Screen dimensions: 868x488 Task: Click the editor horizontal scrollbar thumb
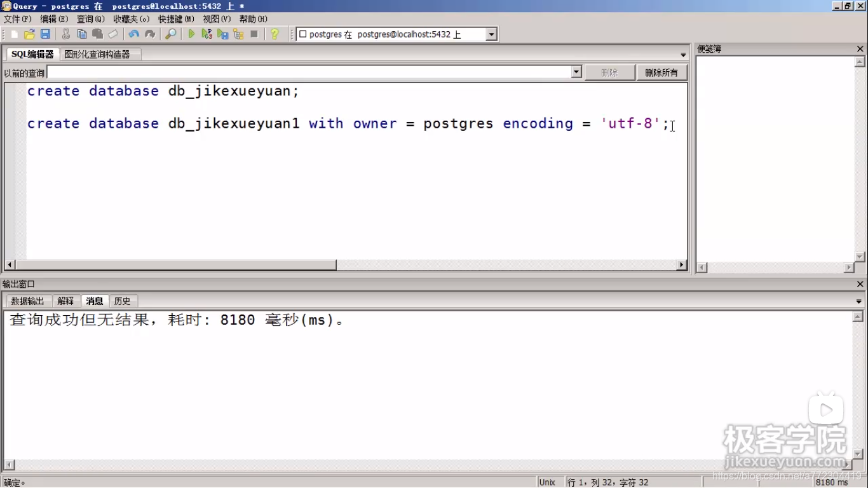176,265
